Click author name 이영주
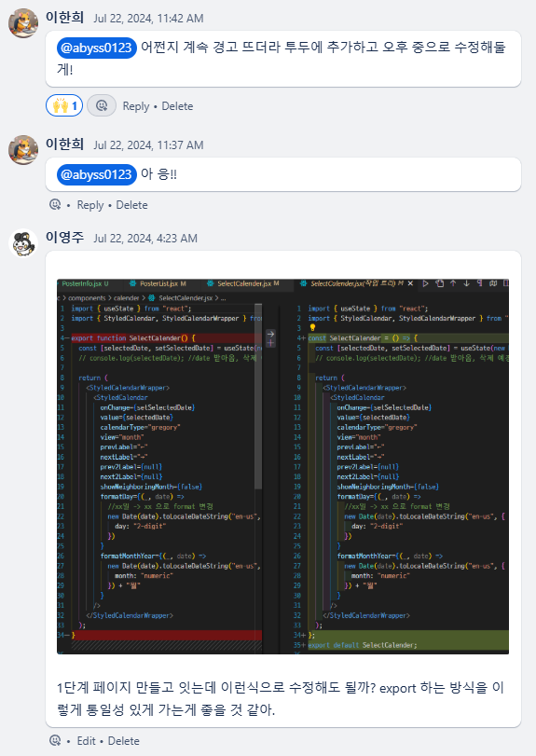 pos(64,237)
